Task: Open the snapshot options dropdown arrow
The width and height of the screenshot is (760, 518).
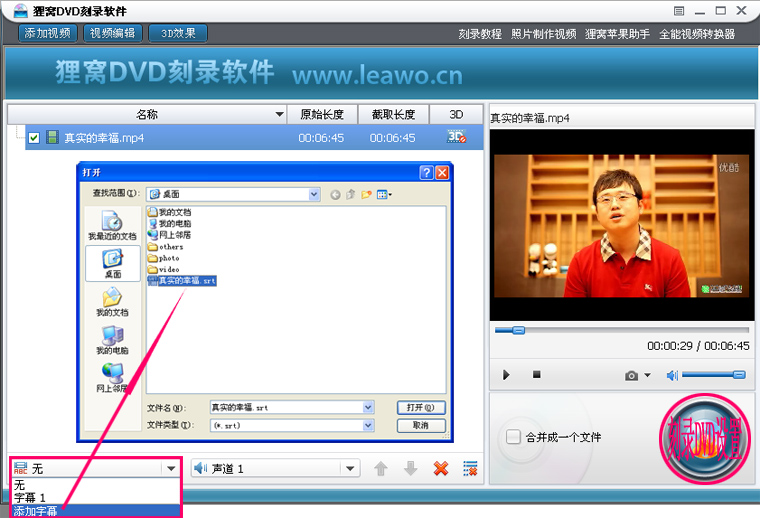Action: (x=647, y=375)
